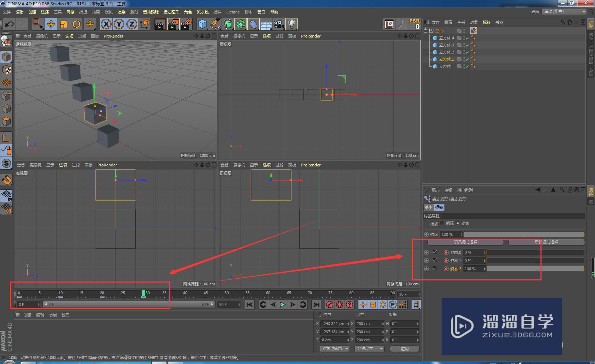Click keyframe marker at frame 20
This screenshot has height=364, width=595.
pos(102,297)
